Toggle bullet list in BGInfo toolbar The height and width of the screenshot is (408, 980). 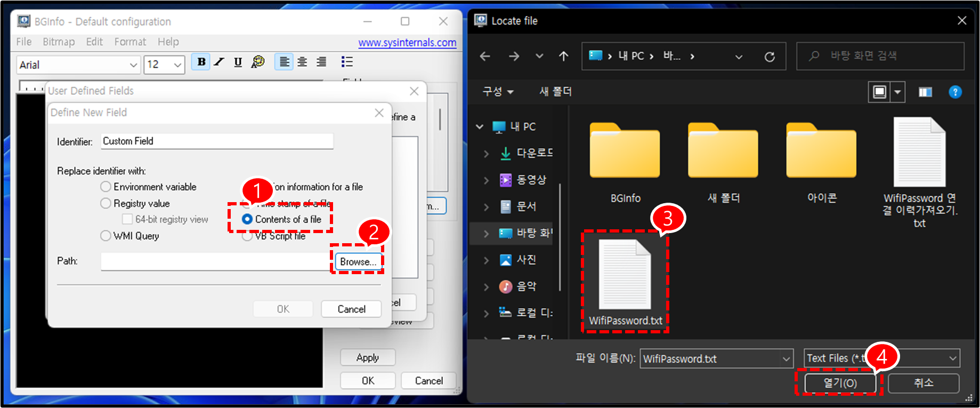point(347,62)
